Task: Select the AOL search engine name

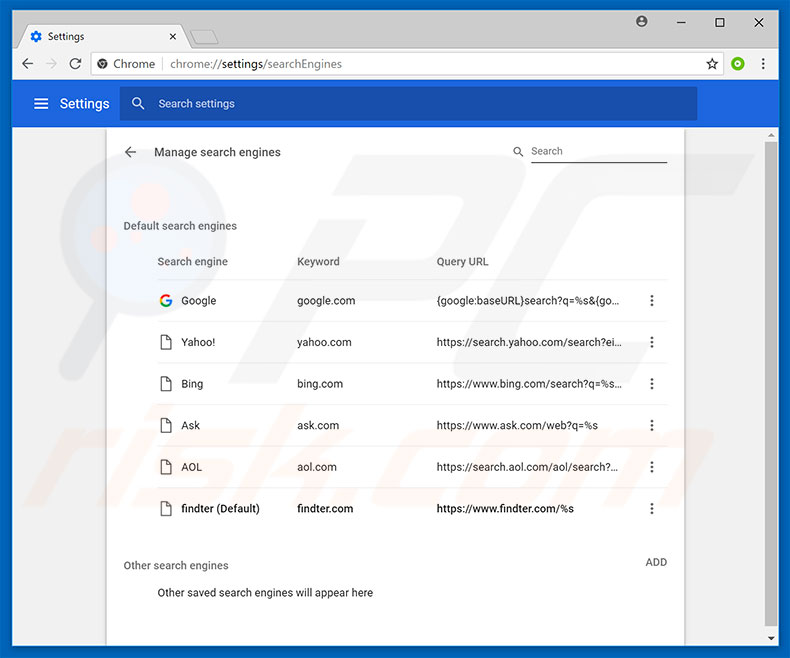Action: (x=191, y=467)
